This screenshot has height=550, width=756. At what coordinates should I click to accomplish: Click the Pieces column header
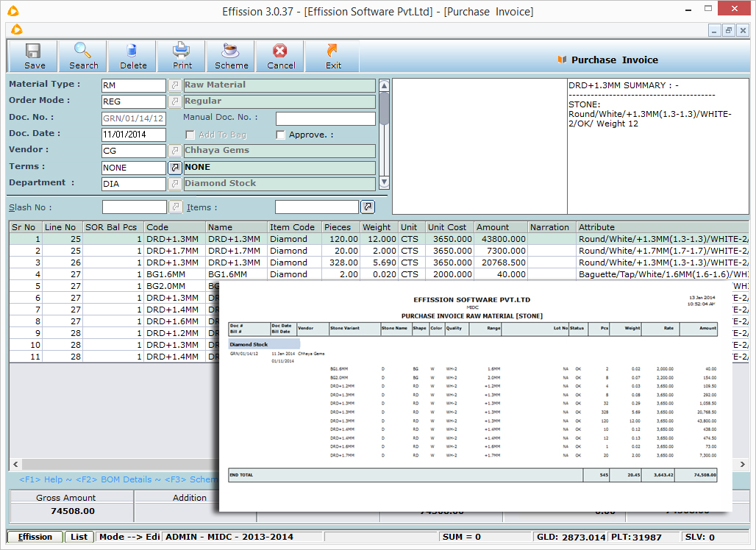[x=340, y=227]
